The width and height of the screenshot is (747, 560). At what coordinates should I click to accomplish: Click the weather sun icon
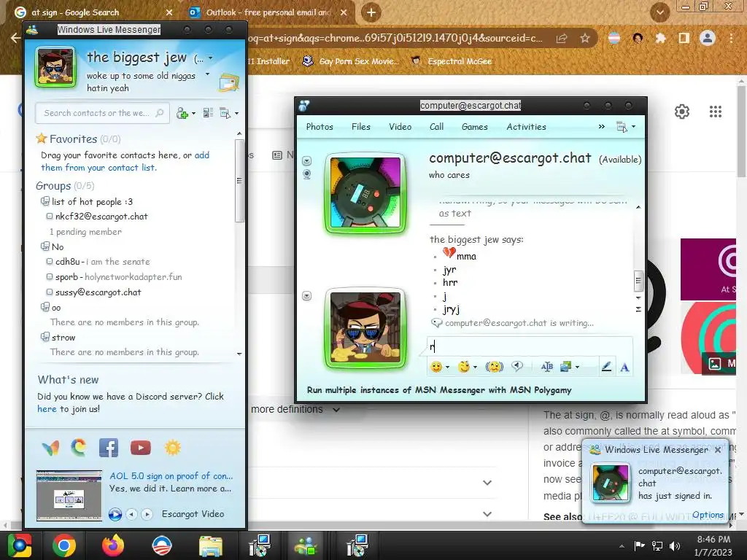coord(172,448)
